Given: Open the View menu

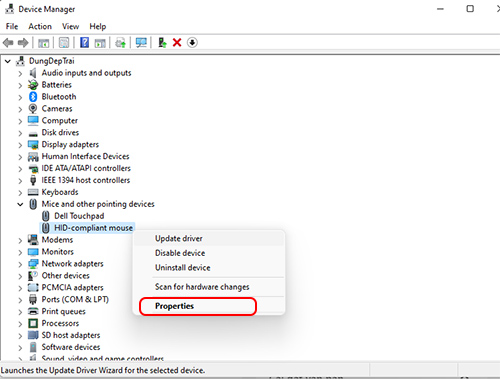Looking at the screenshot, I should point(70,26).
